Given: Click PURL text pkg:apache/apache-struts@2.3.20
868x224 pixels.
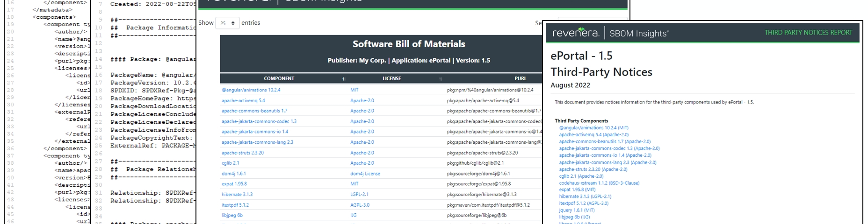Looking at the screenshot, I should [483, 153].
